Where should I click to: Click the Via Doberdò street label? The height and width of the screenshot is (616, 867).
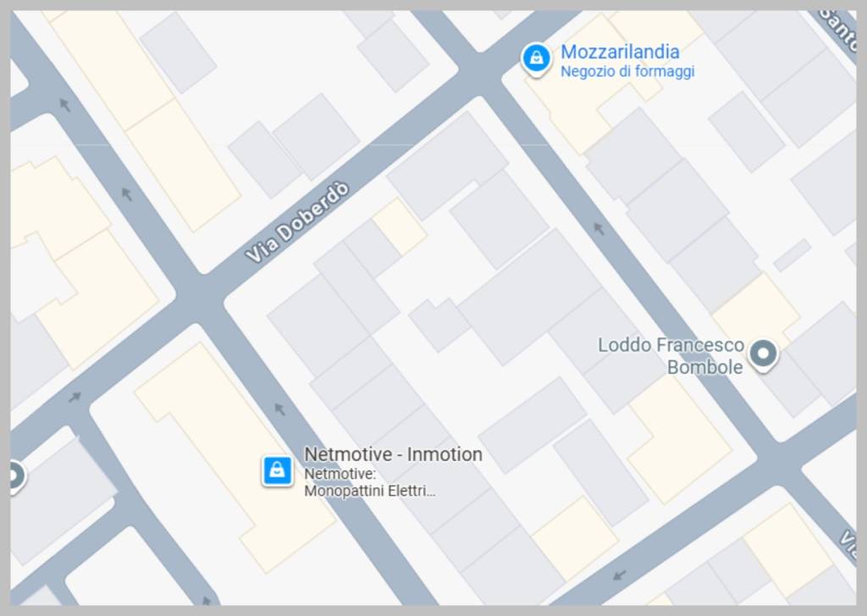[x=297, y=222]
